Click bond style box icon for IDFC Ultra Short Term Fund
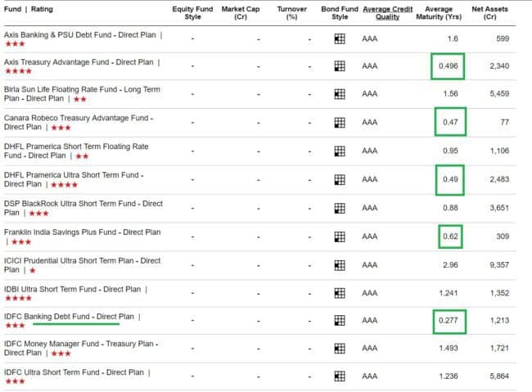This screenshot has width=532, height=392. [x=340, y=376]
